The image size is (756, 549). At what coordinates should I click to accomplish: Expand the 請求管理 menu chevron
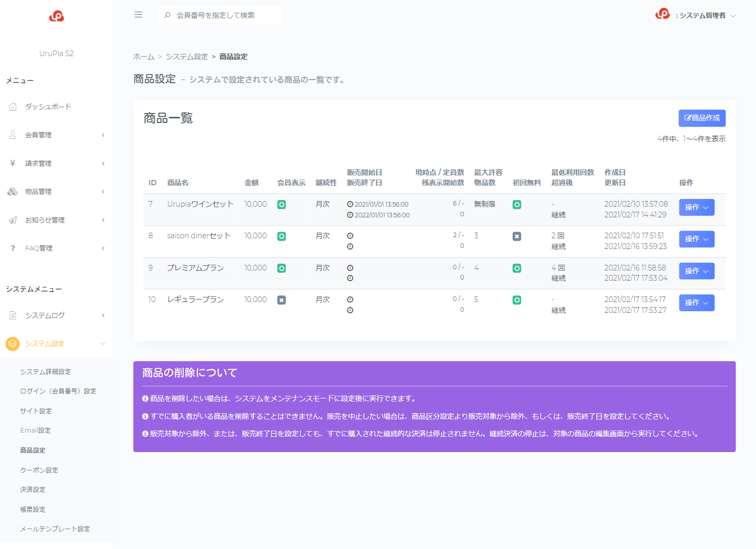(x=103, y=163)
